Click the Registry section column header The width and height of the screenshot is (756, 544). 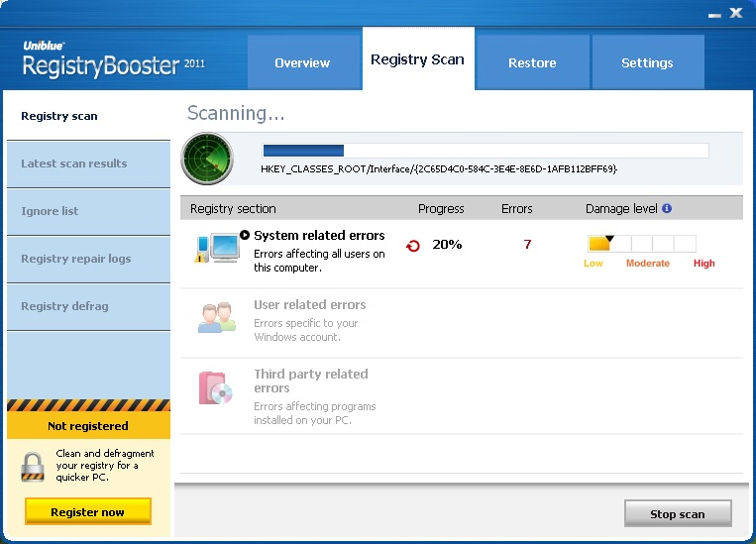[233, 209]
